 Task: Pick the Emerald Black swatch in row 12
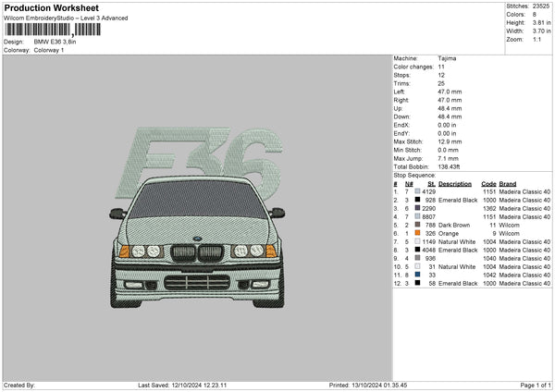click(x=418, y=283)
